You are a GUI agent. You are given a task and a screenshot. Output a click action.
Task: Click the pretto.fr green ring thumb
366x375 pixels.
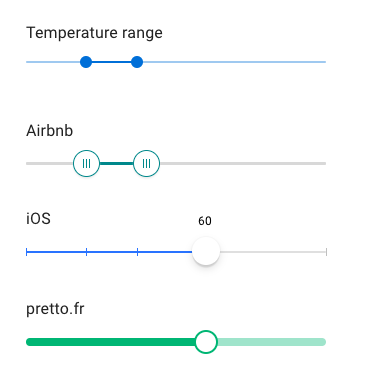[206, 342]
